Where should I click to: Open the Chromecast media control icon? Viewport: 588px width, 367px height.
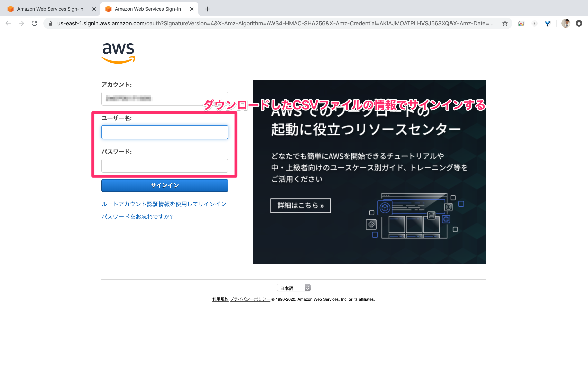[x=521, y=23]
